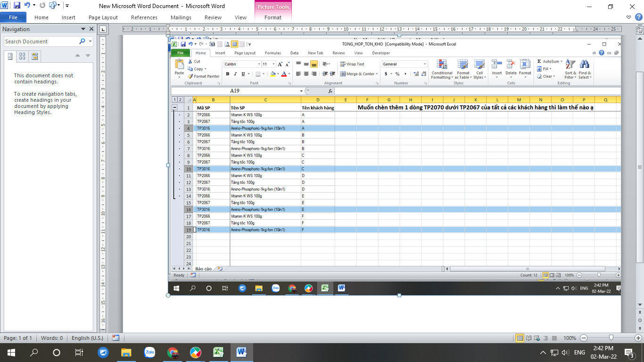Screen dimensions: 644x362
Task: Open the Undo history dropdown arrow
Action: [x=34, y=6]
